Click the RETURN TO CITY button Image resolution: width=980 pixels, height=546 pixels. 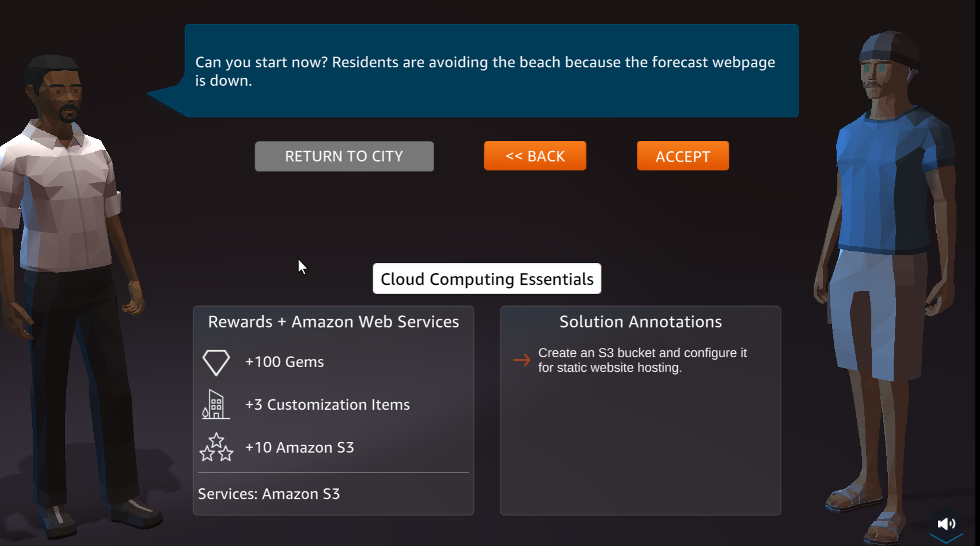click(344, 156)
